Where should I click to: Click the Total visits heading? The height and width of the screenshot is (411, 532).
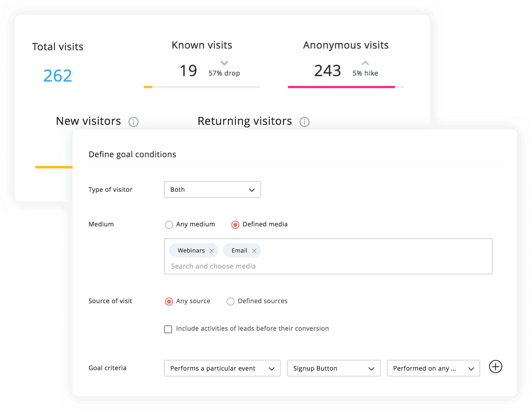(58, 47)
